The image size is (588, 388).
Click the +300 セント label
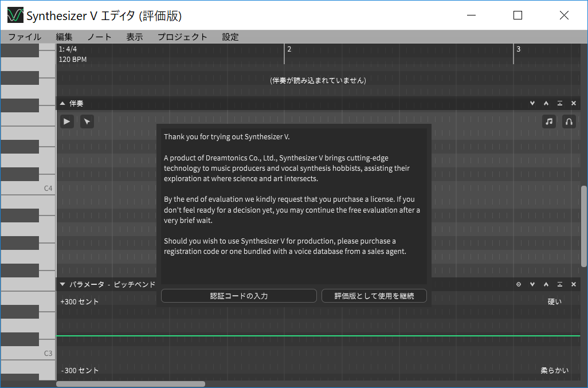pyautogui.click(x=80, y=302)
